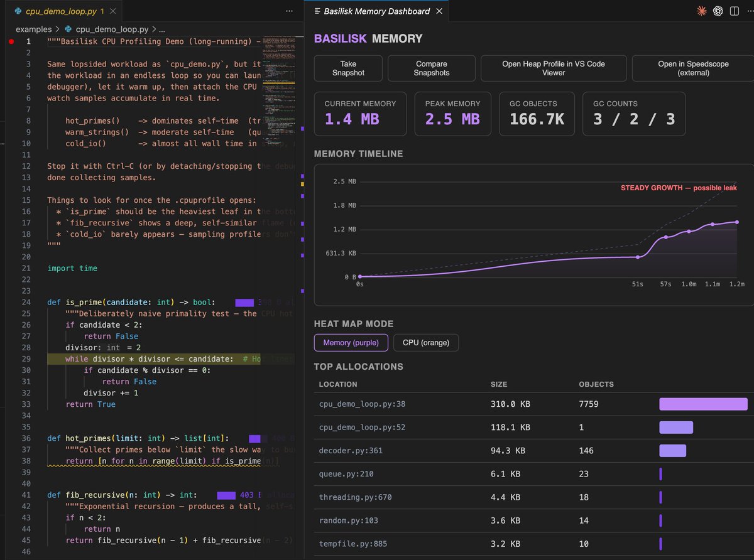Open more actions ellipsis for cpu_demo_loop.py editor
The height and width of the screenshot is (560, 754).
coord(289,11)
